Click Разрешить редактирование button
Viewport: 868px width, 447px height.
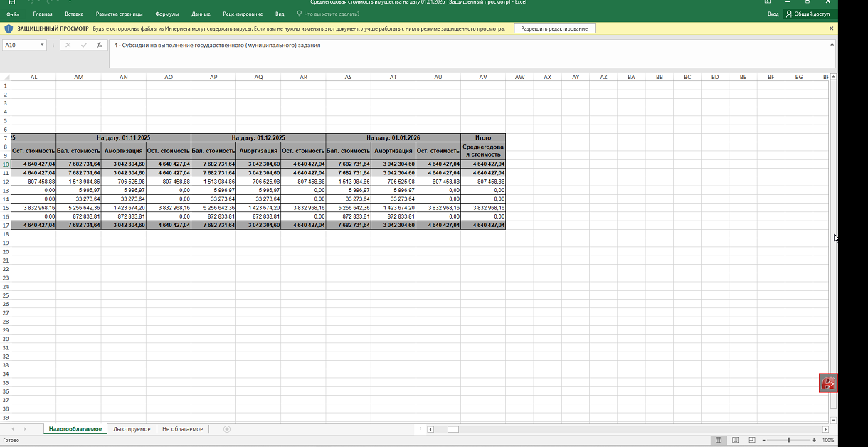click(x=554, y=28)
